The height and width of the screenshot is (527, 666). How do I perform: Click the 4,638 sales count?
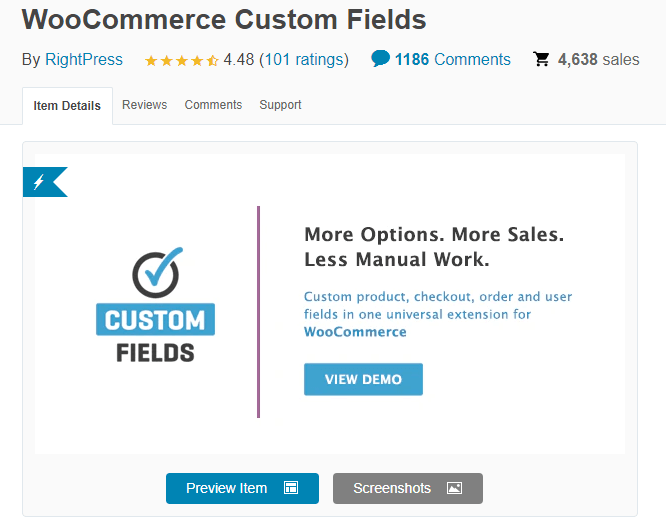[x=598, y=60]
